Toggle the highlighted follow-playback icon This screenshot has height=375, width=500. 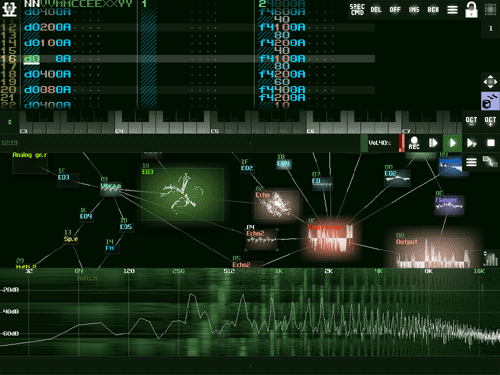click(490, 101)
